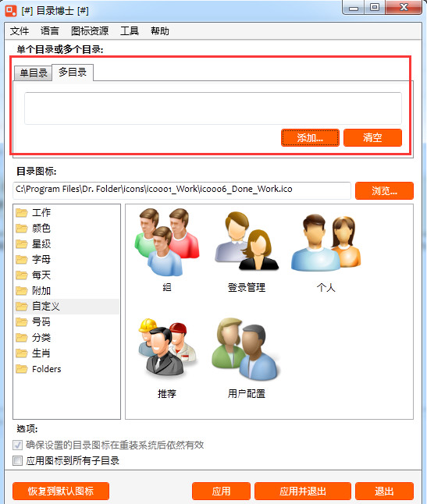Click the 应用并退出 button
Viewport: 427px width, 504px height.
tap(303, 491)
